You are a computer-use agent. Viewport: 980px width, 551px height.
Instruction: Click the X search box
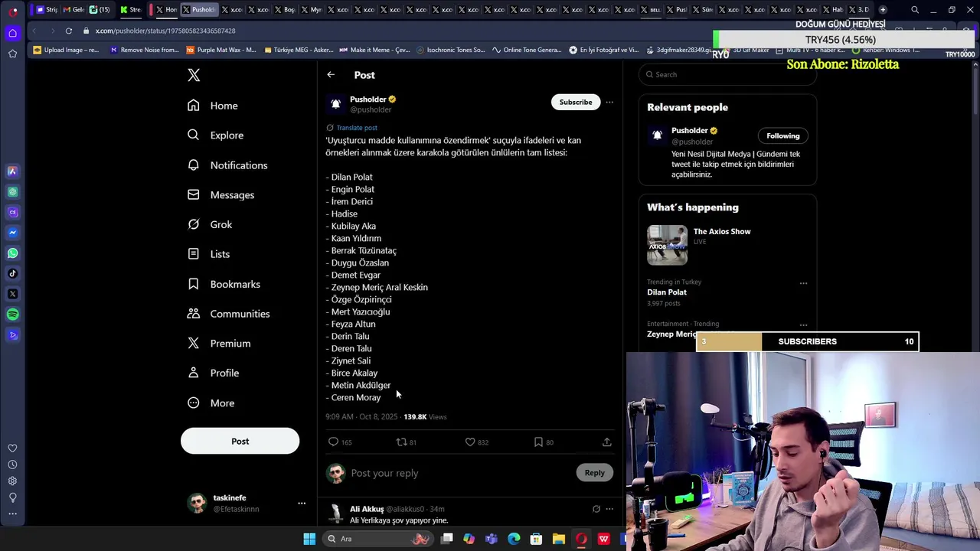(727, 74)
